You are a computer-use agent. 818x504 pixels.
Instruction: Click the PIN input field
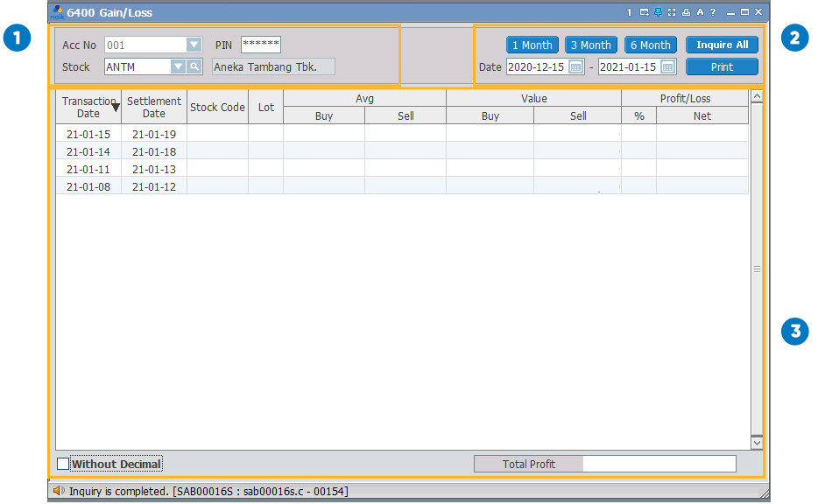pyautogui.click(x=260, y=45)
